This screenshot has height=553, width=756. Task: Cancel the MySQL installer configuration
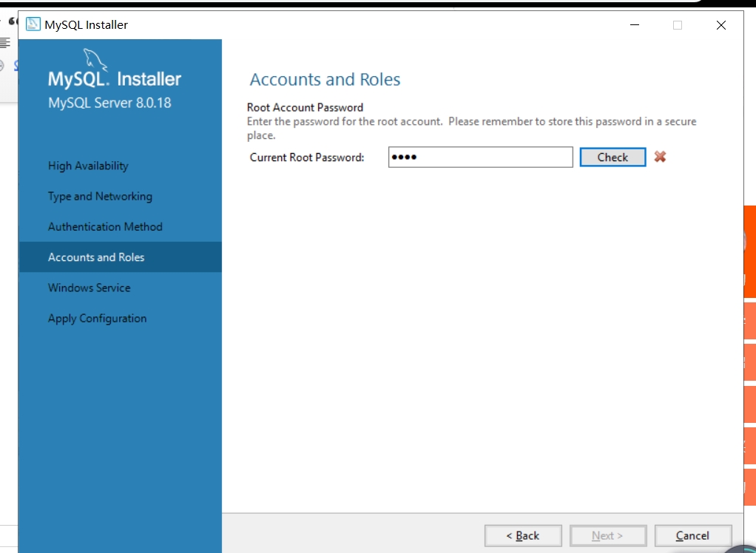point(693,536)
